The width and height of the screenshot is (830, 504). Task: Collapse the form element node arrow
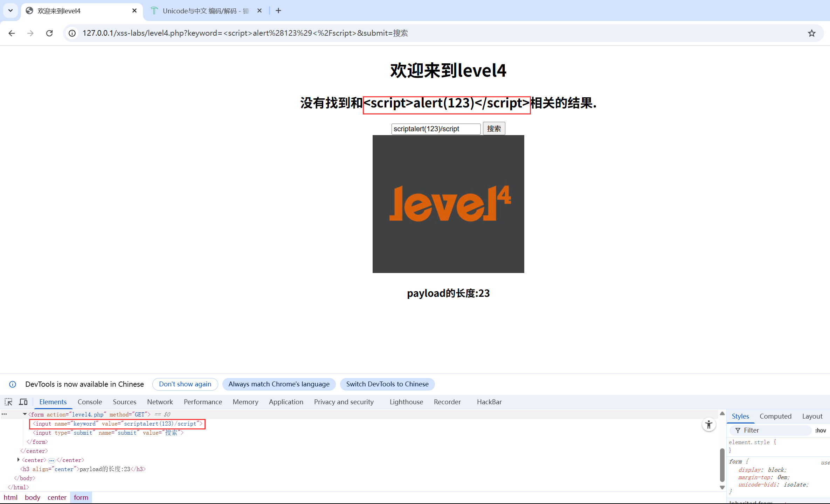pos(25,414)
